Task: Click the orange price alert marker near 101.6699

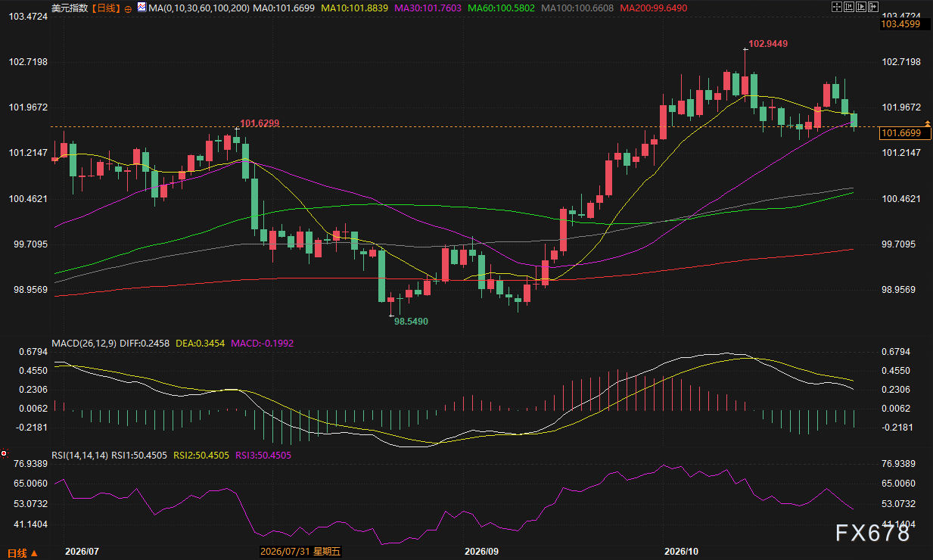Action: coord(928,123)
